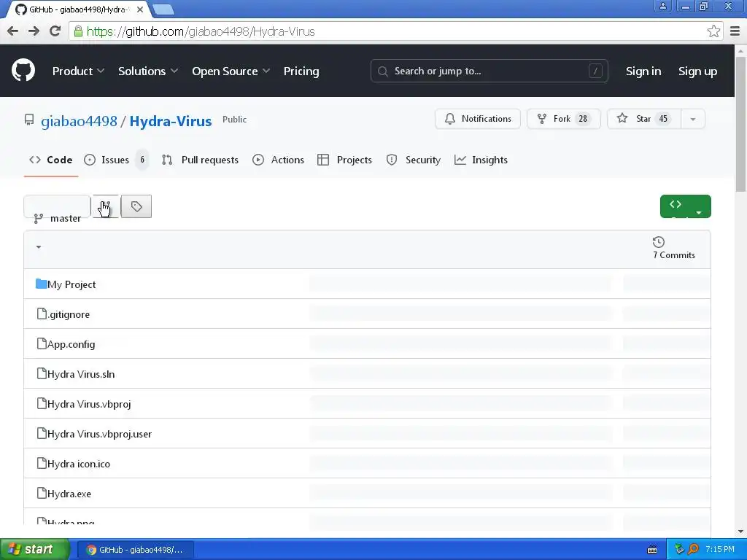The image size is (747, 560).
Task: Click the page vertical scrollbar thumb
Action: click(741, 124)
